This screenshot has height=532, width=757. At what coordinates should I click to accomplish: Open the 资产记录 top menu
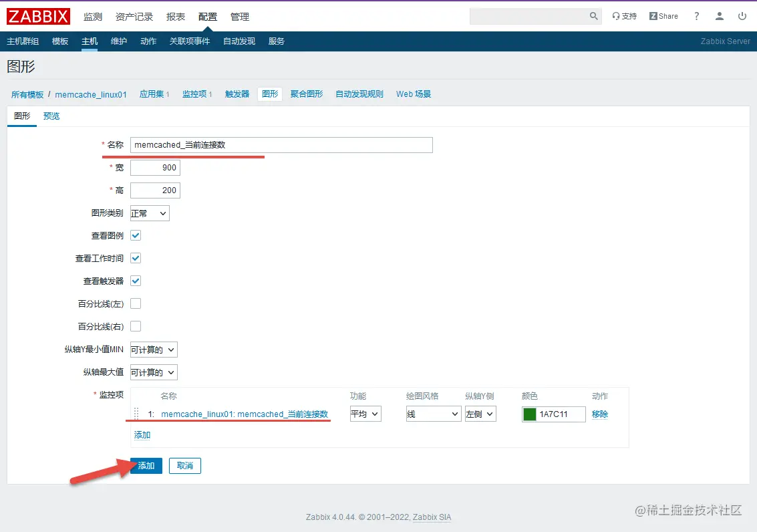[134, 17]
